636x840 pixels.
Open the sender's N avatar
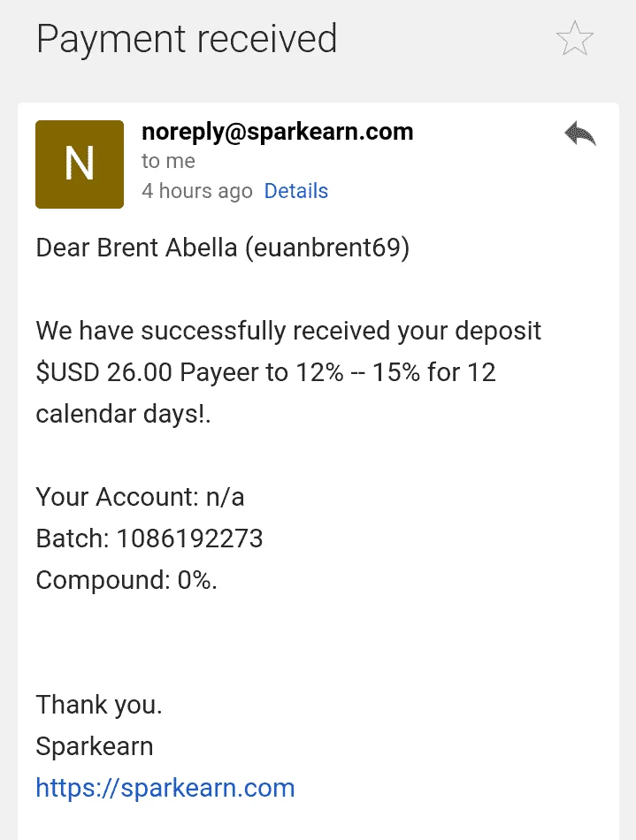click(x=80, y=164)
